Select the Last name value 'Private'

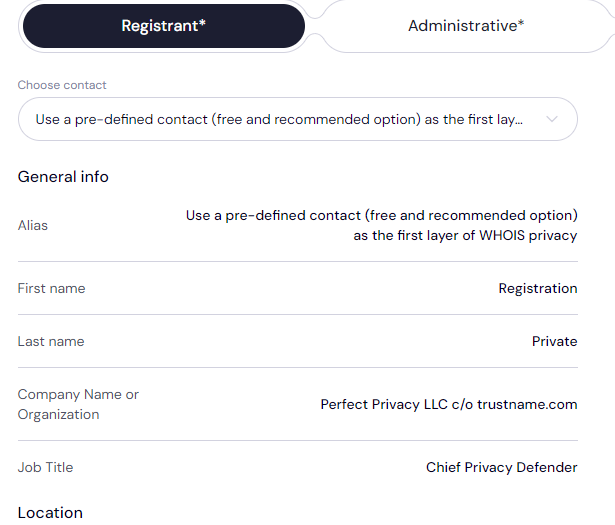tap(554, 341)
